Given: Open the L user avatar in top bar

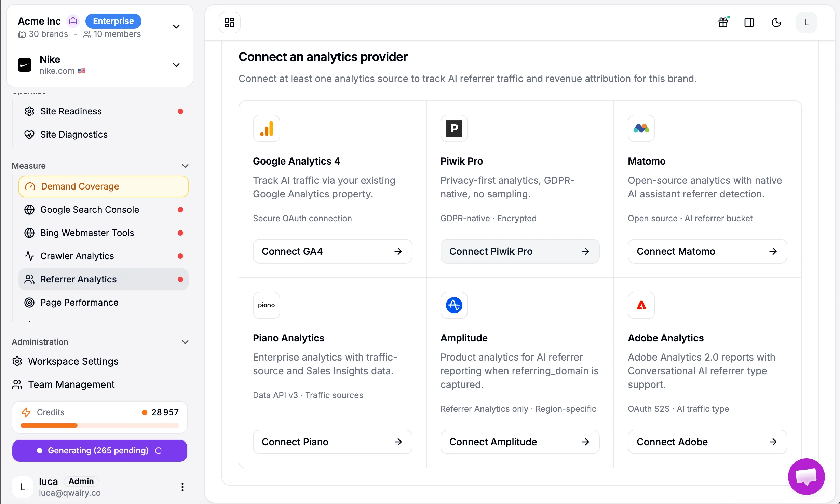Looking at the screenshot, I should (x=807, y=23).
